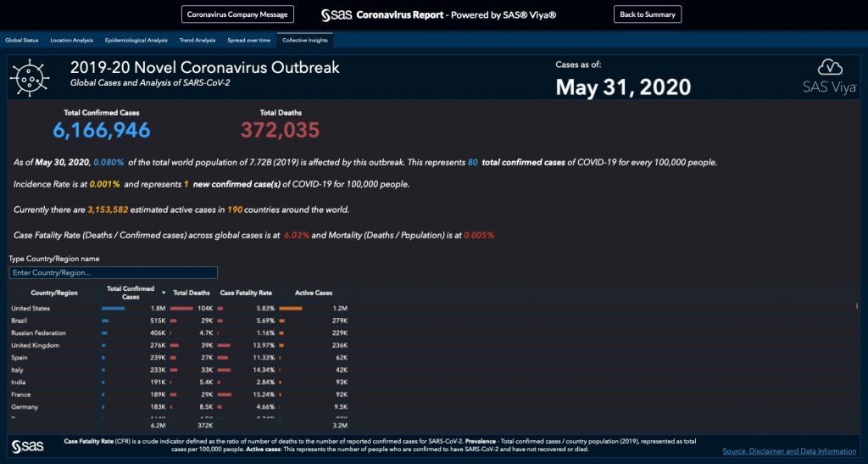This screenshot has width=868, height=464.
Task: Select the United States row
Action: point(180,309)
